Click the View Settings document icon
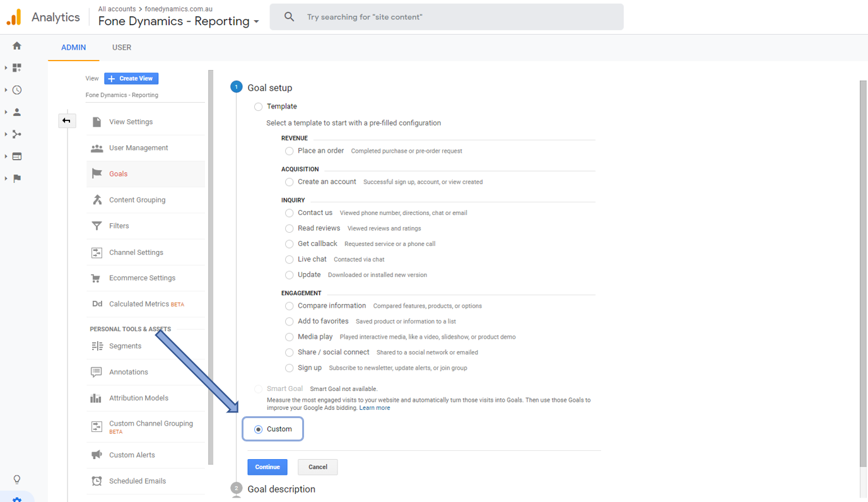This screenshot has width=868, height=502. coord(97,122)
